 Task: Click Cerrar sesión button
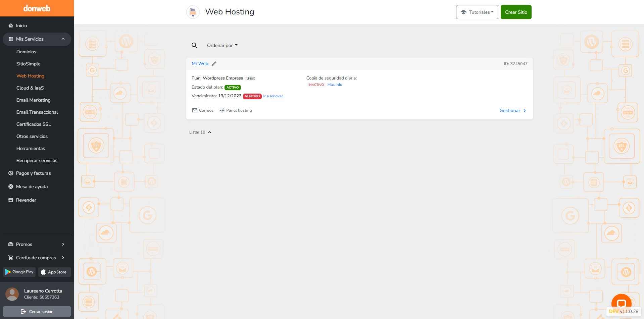(x=37, y=312)
